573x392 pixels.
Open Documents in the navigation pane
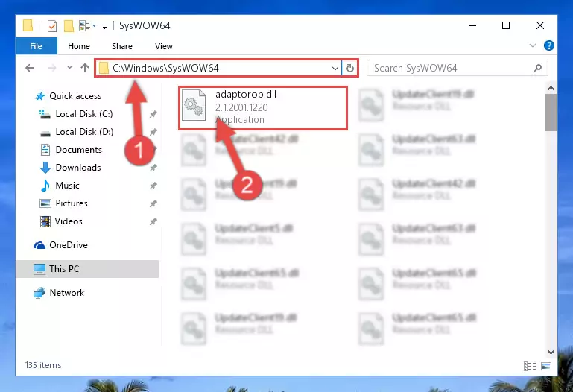tap(78, 150)
